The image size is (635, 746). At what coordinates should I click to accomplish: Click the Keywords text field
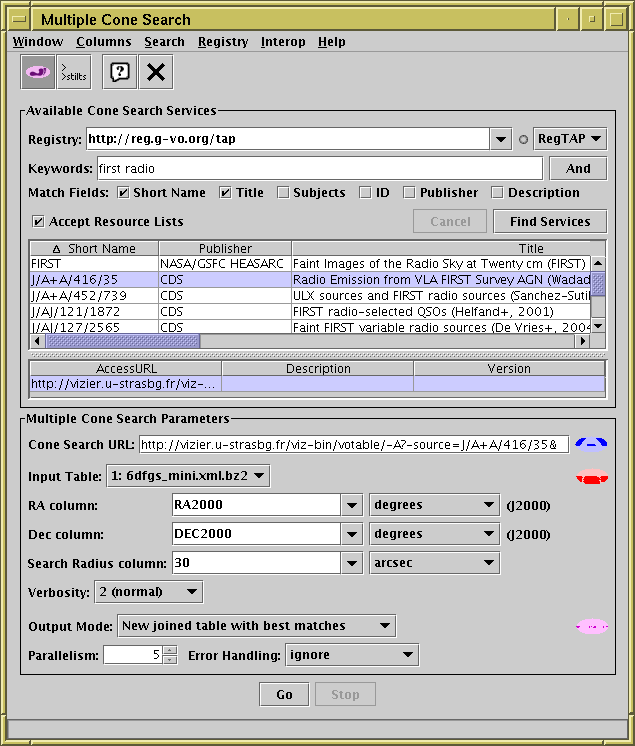pos(318,168)
